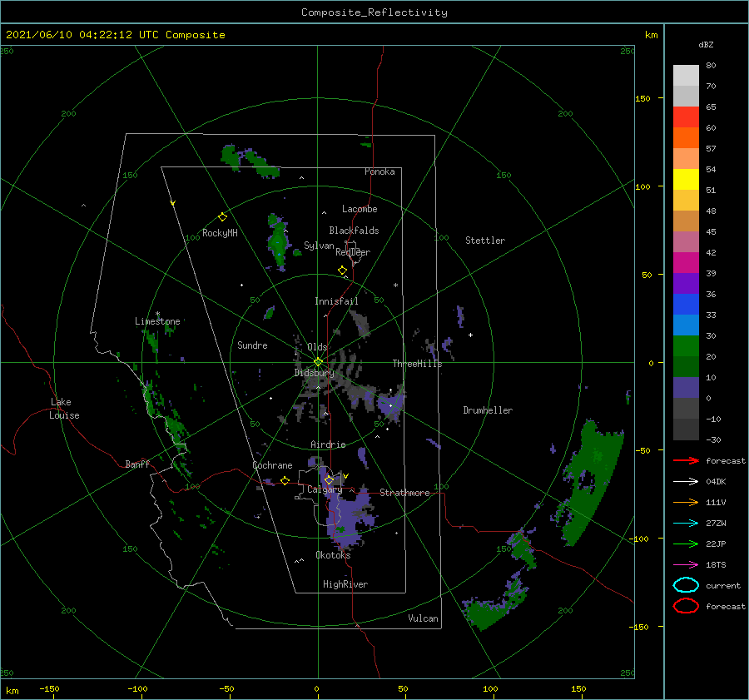The height and width of the screenshot is (700, 749).
Task: Click the Composite_Reflectivity title
Action: click(x=374, y=12)
